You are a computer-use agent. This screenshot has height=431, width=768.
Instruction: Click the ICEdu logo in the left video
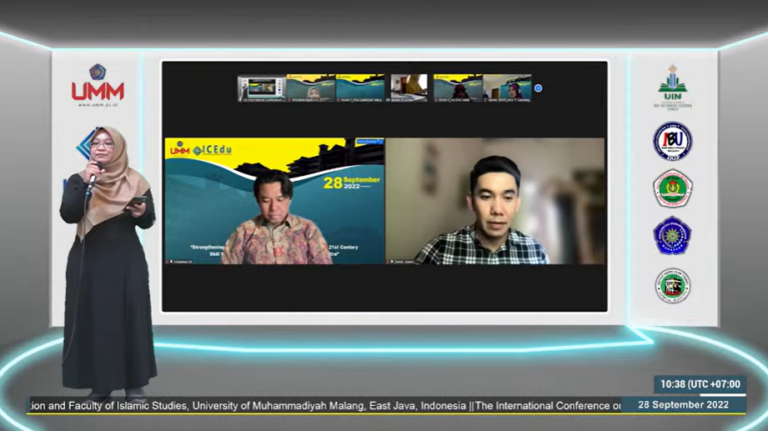(212, 150)
